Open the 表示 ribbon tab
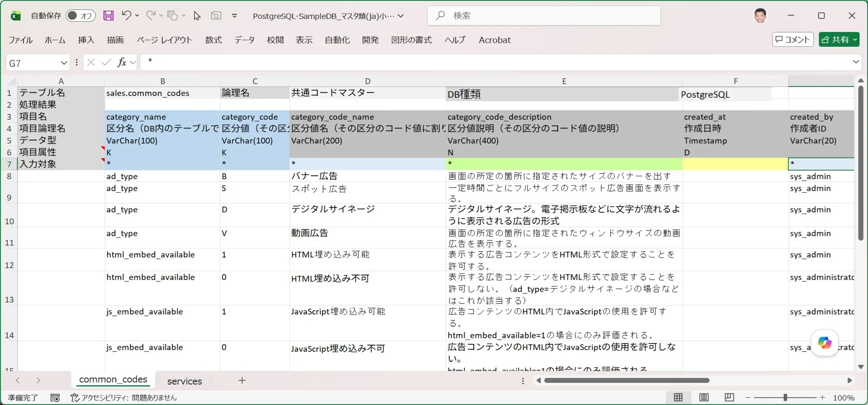This screenshot has width=868, height=405. [x=304, y=40]
